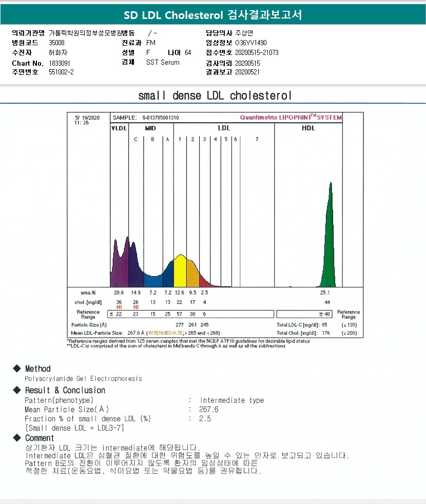The height and width of the screenshot is (504, 426).
Task: Click the "HDL" column header
Action: click(x=308, y=128)
